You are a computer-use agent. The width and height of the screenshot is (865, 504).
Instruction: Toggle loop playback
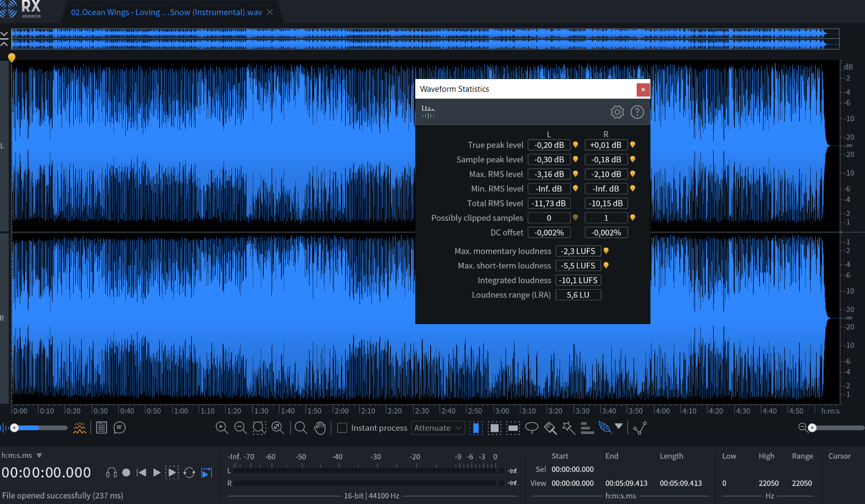[189, 472]
